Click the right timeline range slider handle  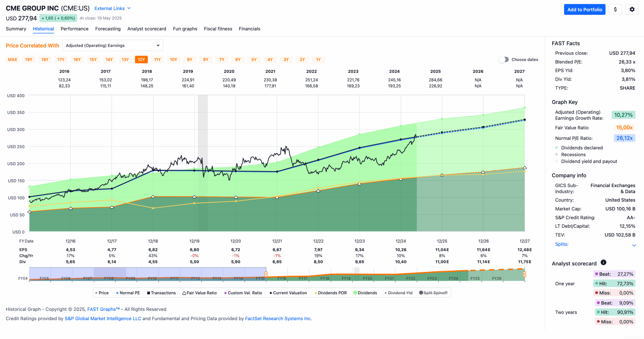coord(525,274)
